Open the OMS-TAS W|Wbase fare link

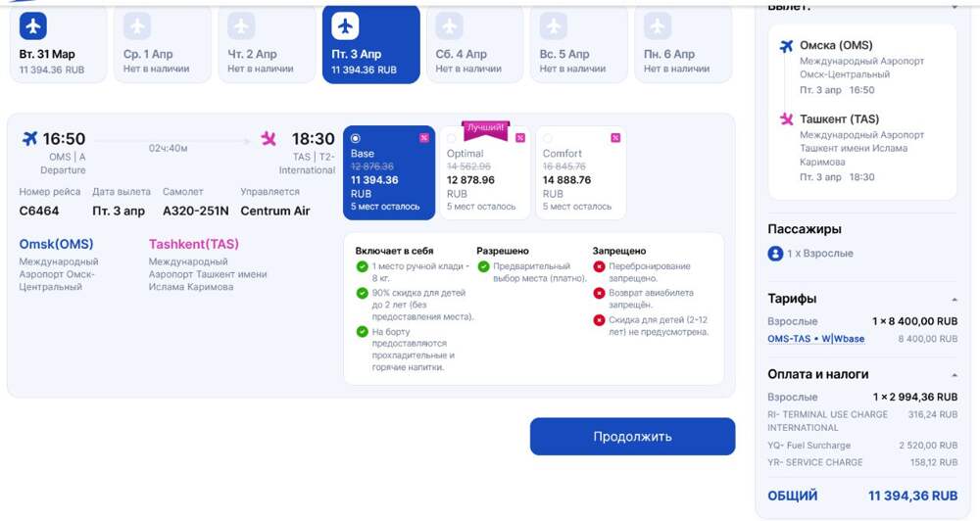(816, 339)
